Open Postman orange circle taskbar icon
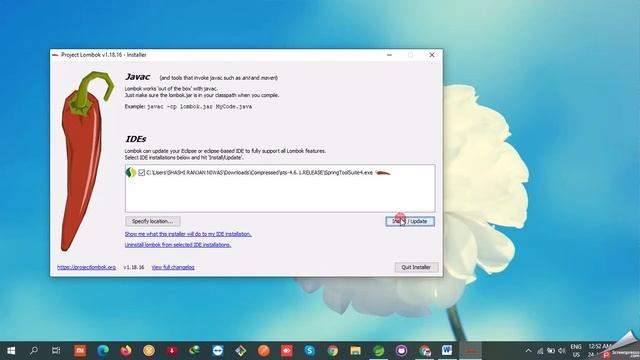Screen dimensions: 640x360 coord(264,351)
